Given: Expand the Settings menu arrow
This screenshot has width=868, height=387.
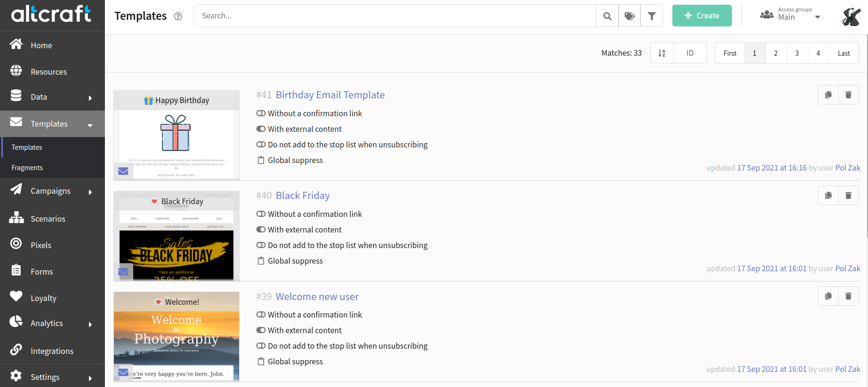Looking at the screenshot, I should coord(90,378).
